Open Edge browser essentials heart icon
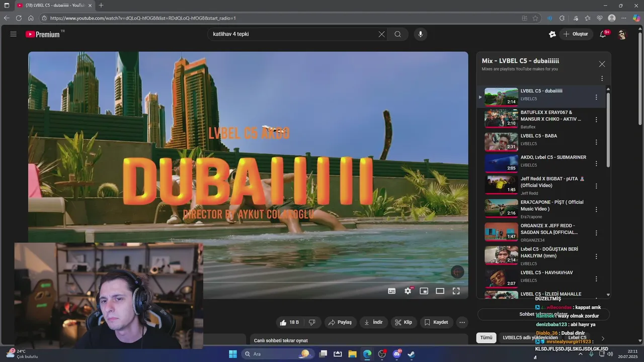The image size is (644, 362). [600, 18]
